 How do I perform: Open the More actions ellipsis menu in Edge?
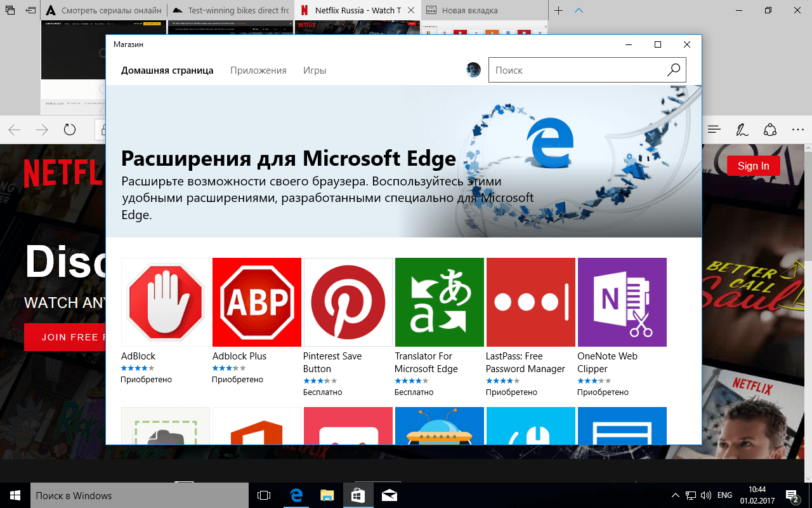click(797, 130)
